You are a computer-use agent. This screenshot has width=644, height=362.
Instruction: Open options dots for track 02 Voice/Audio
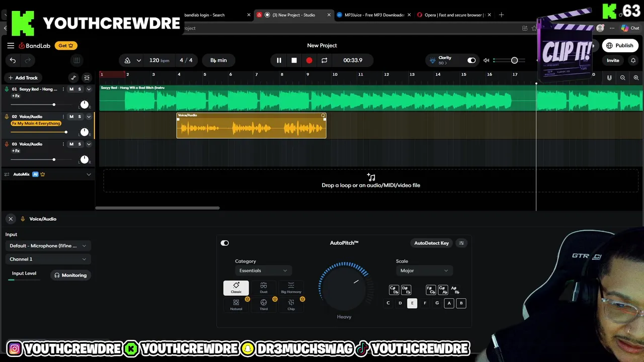[63, 117]
